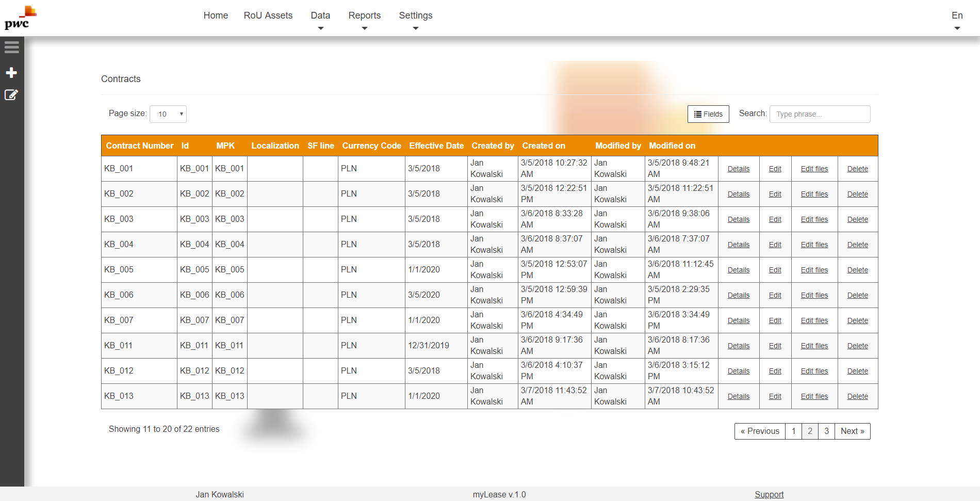Viewport: 980px width, 501px height.
Task: Click the Search phrase input field
Action: [x=819, y=114]
